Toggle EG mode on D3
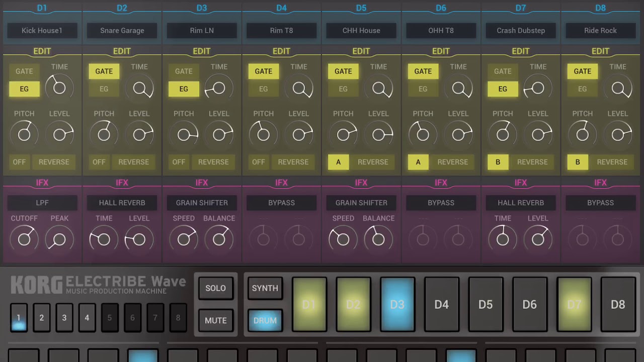The width and height of the screenshot is (644, 362). point(184,89)
